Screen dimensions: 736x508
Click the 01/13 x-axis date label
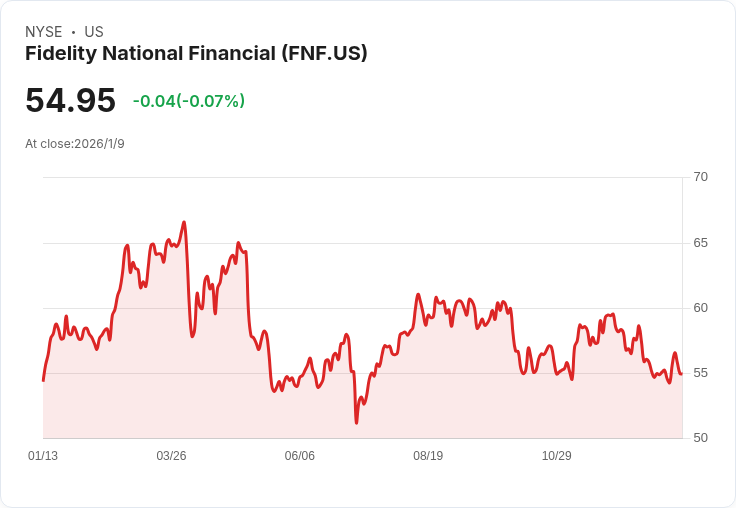43,456
